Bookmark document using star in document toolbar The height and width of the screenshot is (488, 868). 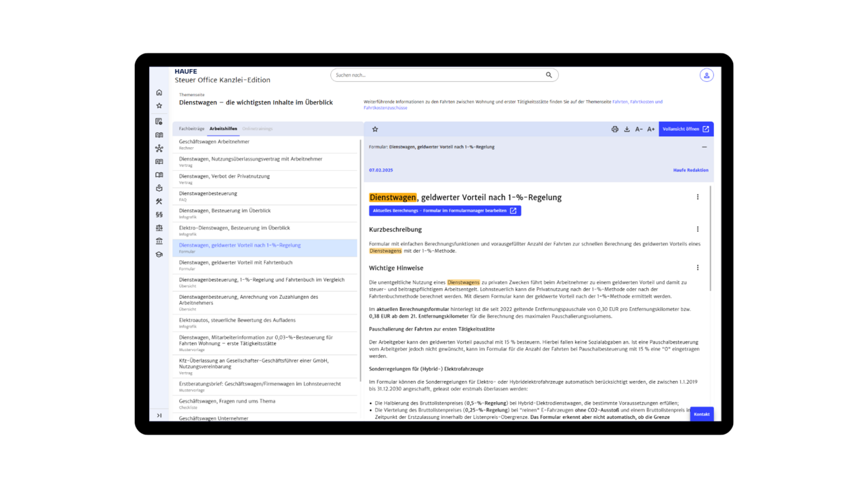click(x=375, y=129)
